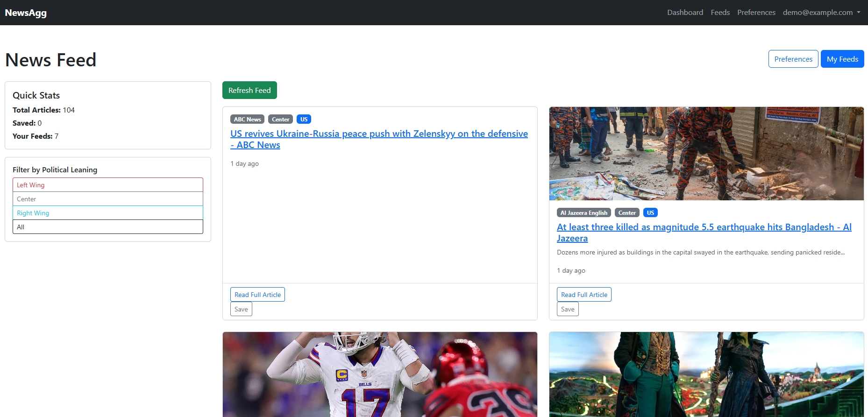Save the ABC News Ukraine article
Viewport: 868px width, 417px height.
tap(241, 309)
